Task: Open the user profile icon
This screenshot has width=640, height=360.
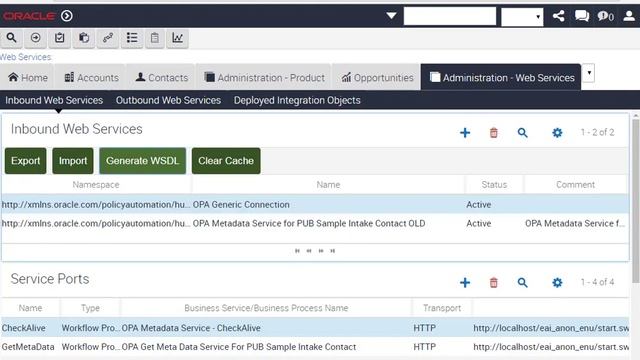Action: (x=629, y=16)
